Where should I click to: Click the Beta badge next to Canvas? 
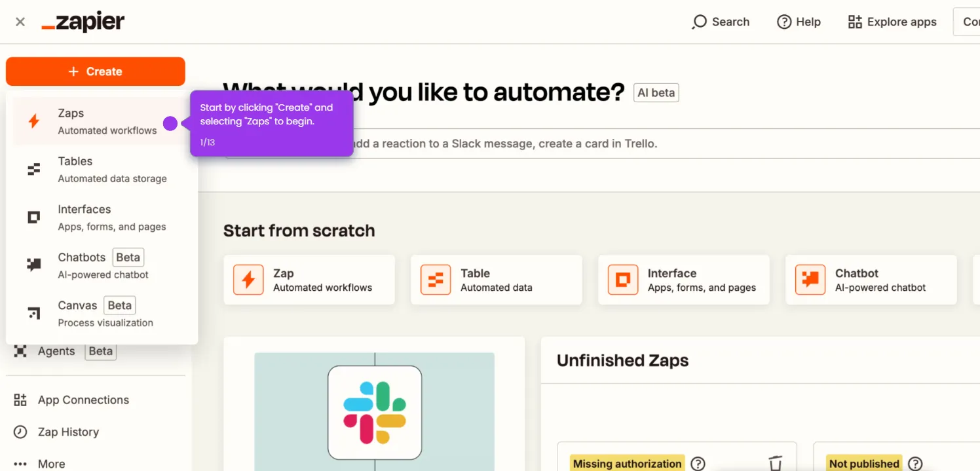tap(120, 305)
